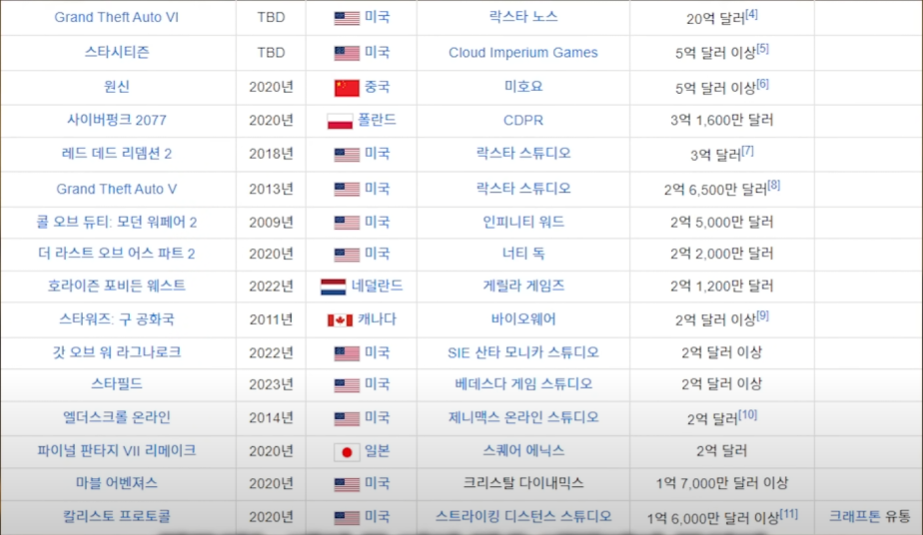Follow the Cloud Imperium Games link
This screenshot has width=923, height=535.
(x=523, y=52)
